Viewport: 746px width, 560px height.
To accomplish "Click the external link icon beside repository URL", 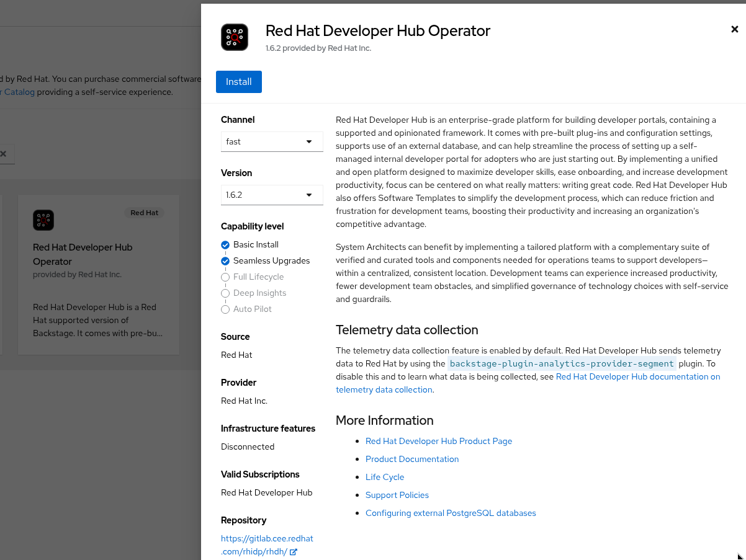I will click(294, 552).
